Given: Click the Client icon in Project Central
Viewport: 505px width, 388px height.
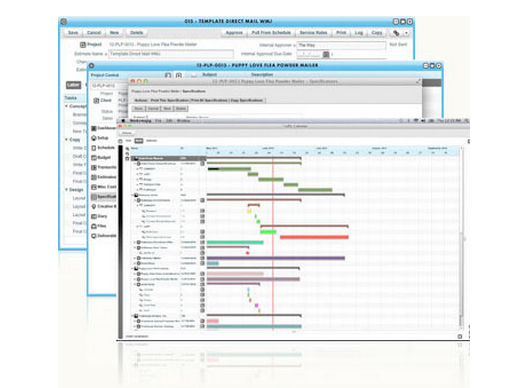Looking at the screenshot, I should click(x=96, y=100).
